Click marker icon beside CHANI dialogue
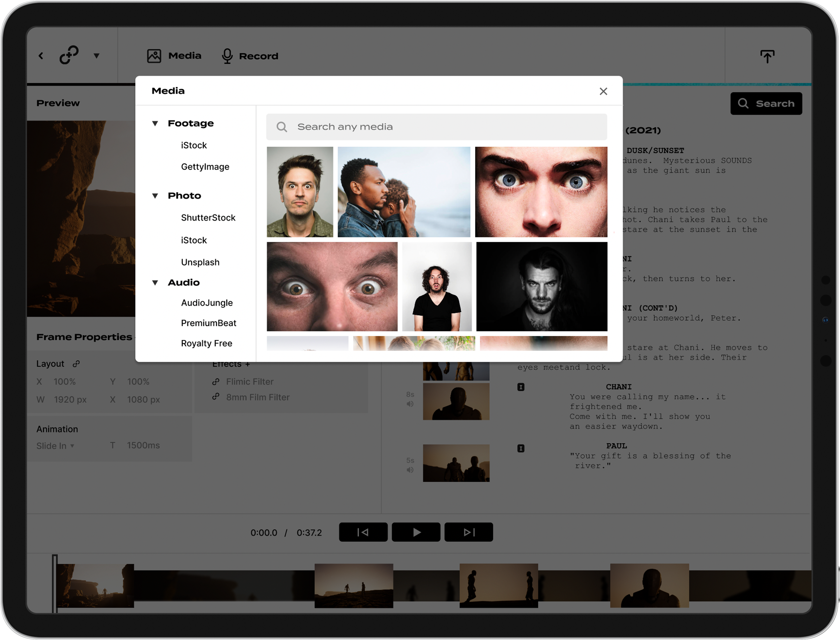This screenshot has height=640, width=840. point(521,387)
